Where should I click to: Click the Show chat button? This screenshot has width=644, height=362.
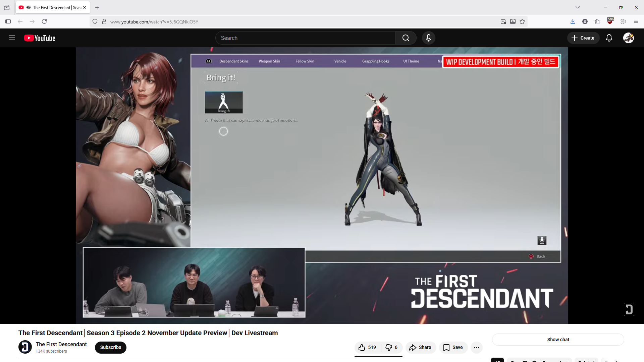pos(558,340)
